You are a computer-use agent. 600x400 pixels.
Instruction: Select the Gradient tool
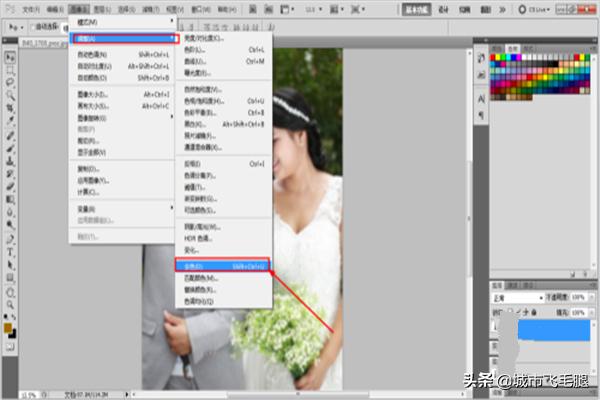point(10,200)
